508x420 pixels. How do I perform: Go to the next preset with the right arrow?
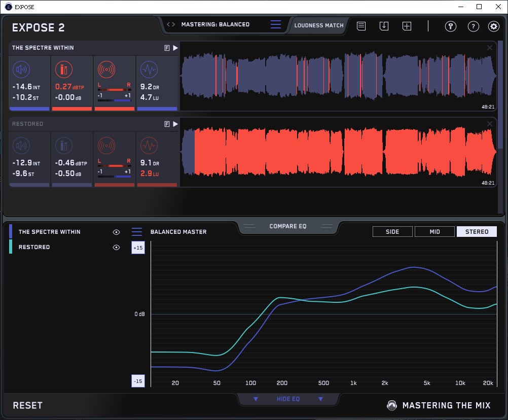(173, 24)
